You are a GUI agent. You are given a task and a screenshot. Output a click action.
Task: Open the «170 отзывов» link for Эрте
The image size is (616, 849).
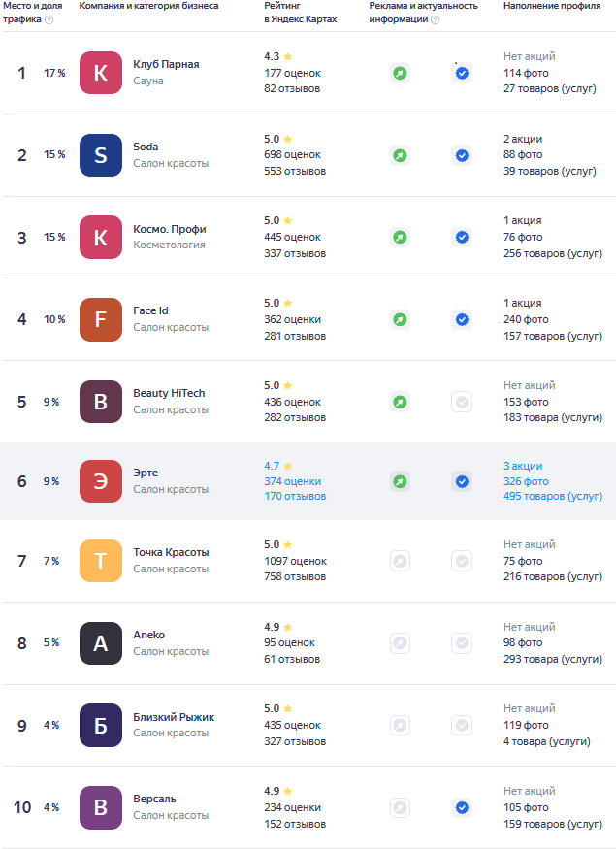pyautogui.click(x=295, y=497)
